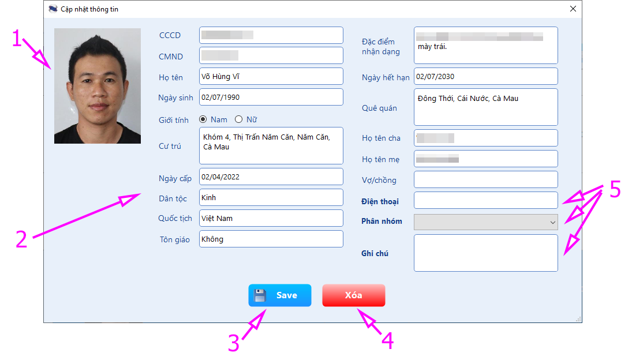Click into the Cư trú address box
This screenshot has width=632, height=364.
pyautogui.click(x=271, y=146)
